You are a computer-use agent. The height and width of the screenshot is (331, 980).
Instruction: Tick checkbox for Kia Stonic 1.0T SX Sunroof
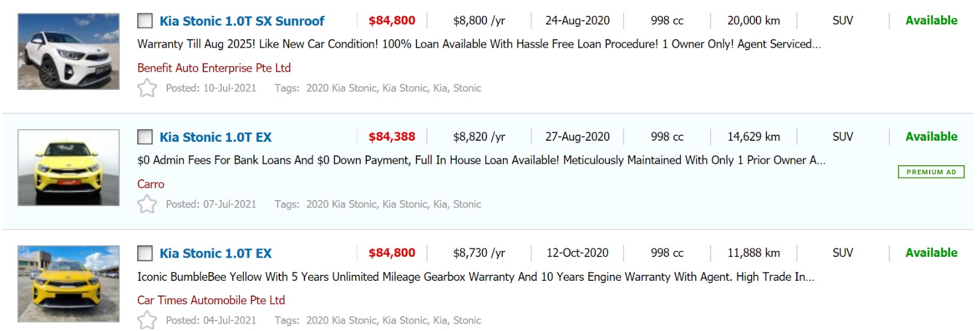(145, 21)
